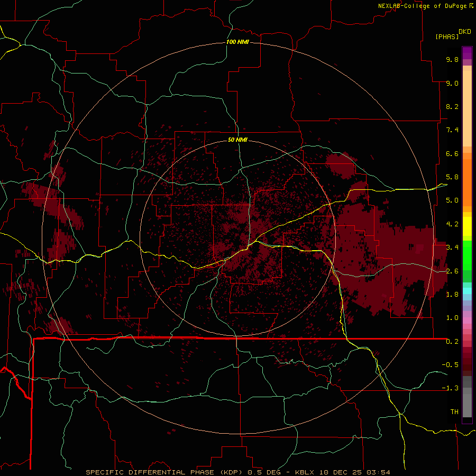Click the SPECIFIC DIFFERENTIAL PHASE (KDP) caption text
476x476 pixels.
coord(166,472)
